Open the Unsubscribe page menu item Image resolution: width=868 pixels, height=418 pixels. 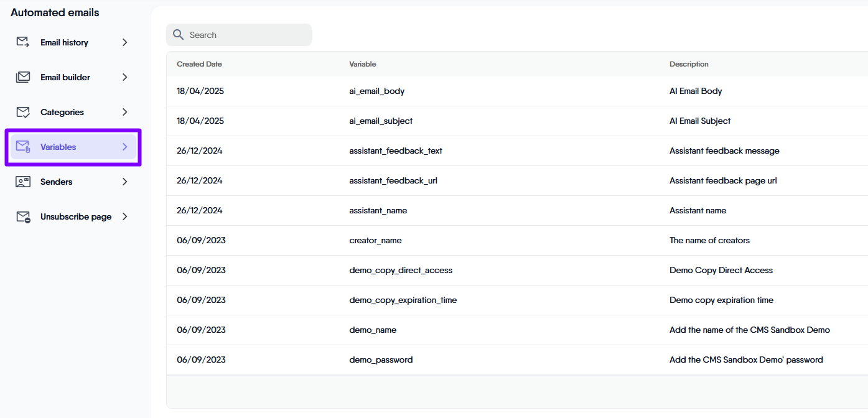coord(76,216)
